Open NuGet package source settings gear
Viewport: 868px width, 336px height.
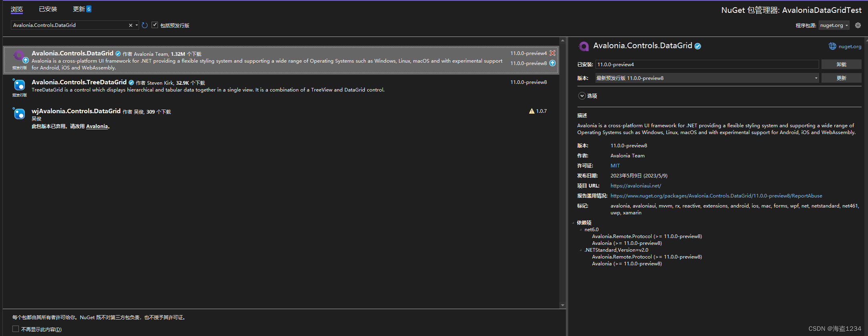click(858, 25)
